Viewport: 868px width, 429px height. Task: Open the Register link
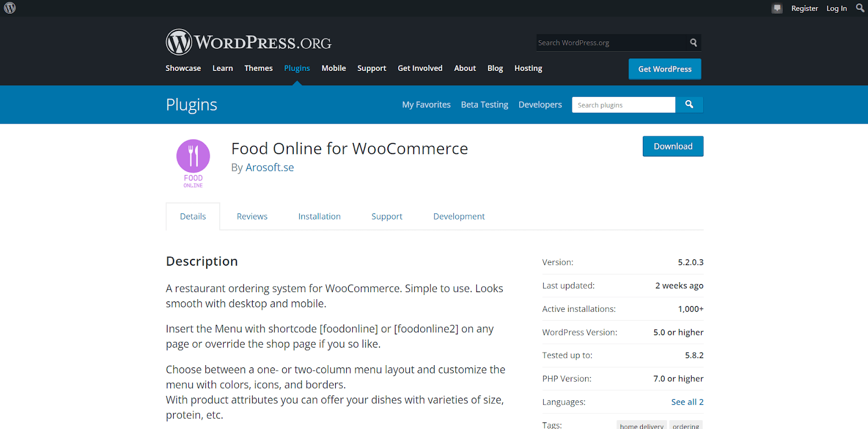pos(804,8)
